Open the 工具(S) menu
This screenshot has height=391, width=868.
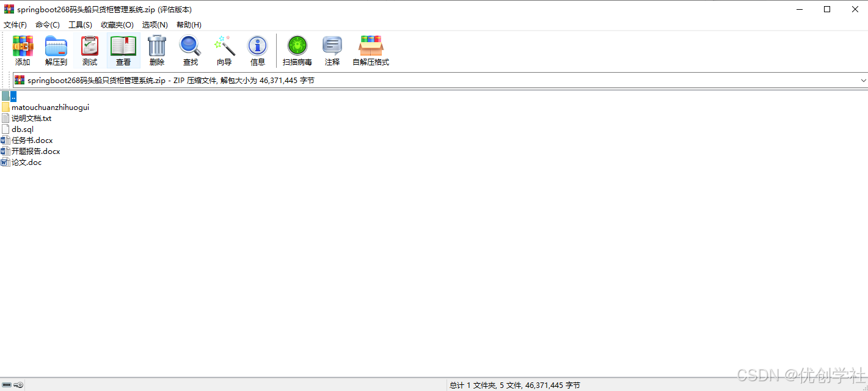[x=80, y=25]
